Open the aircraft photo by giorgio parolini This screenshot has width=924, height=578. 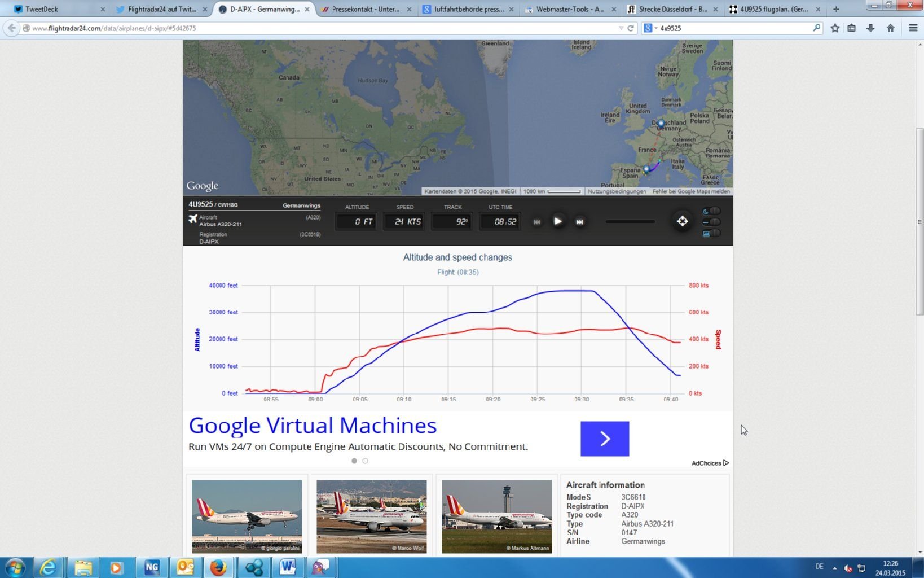point(247,516)
